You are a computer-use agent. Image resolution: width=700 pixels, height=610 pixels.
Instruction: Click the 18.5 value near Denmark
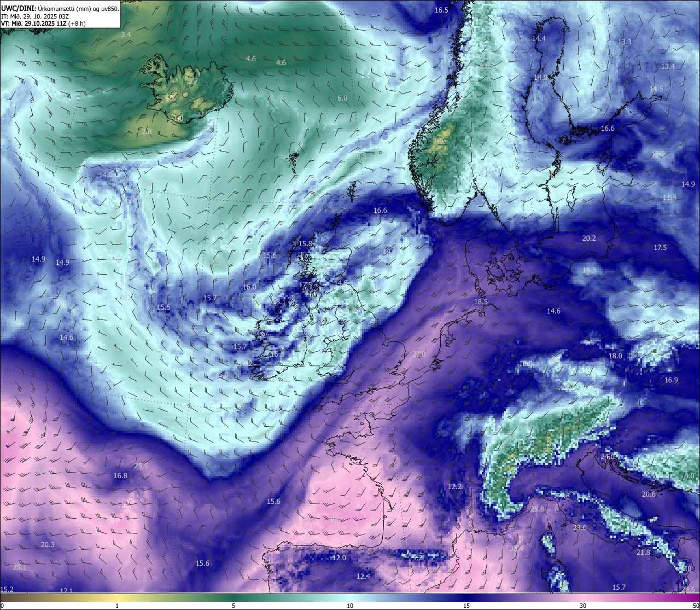point(481,301)
